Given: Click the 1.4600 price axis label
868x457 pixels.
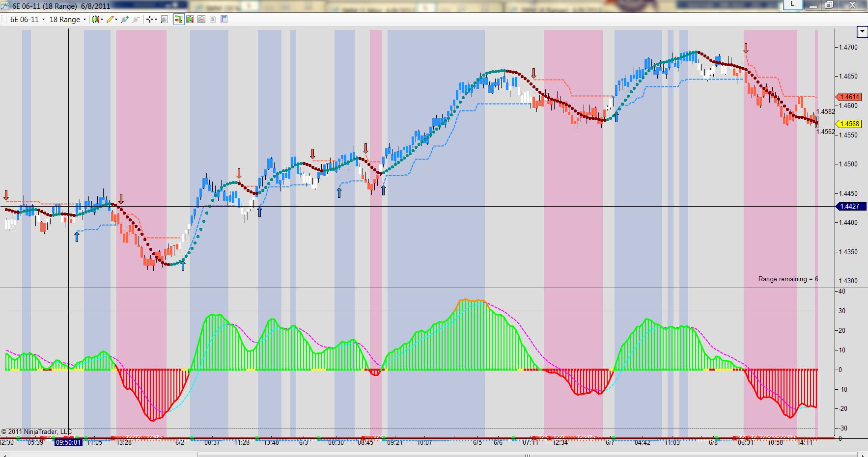Looking at the screenshot, I should point(848,106).
